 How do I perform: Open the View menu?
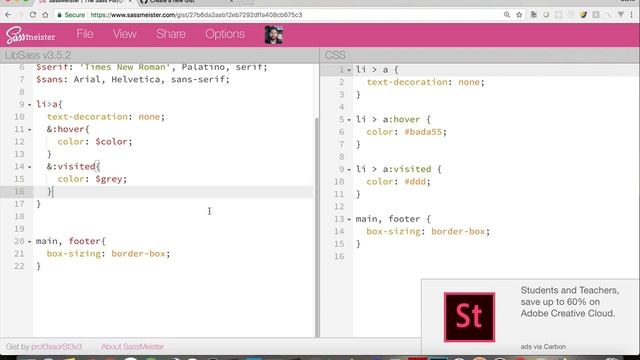pyautogui.click(x=124, y=34)
